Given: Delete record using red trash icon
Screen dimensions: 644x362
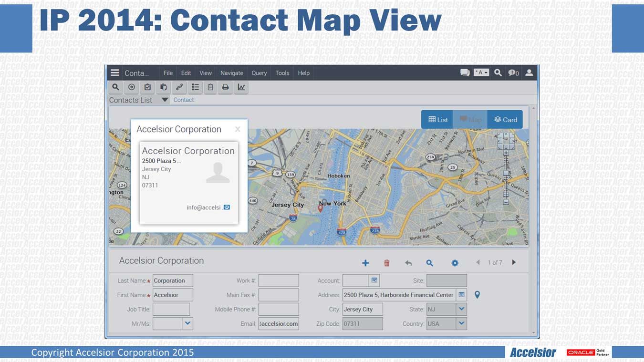Looking at the screenshot, I should 387,263.
